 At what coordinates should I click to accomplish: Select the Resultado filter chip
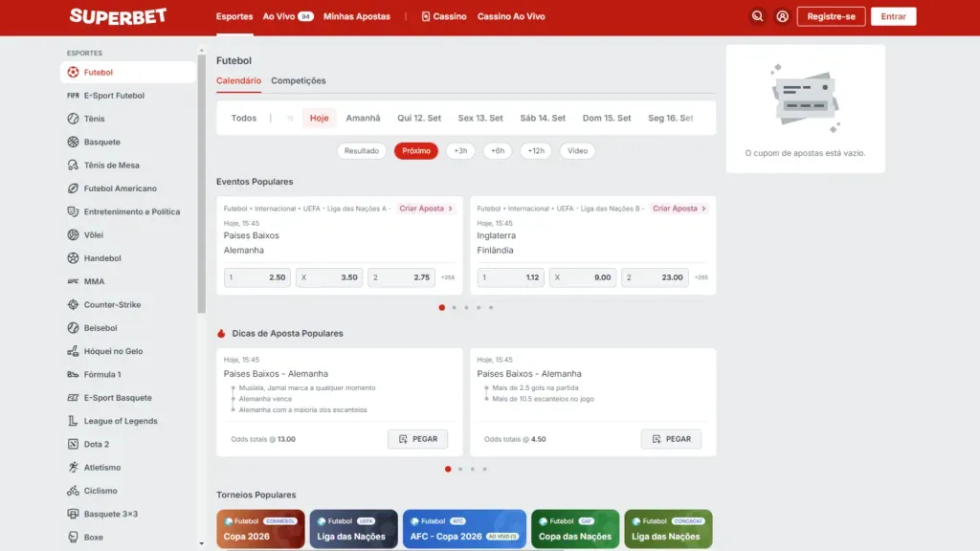click(x=362, y=151)
